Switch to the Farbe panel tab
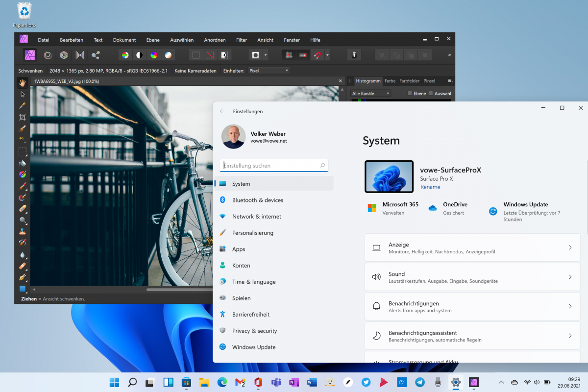This screenshot has width=588, height=392. pos(389,81)
